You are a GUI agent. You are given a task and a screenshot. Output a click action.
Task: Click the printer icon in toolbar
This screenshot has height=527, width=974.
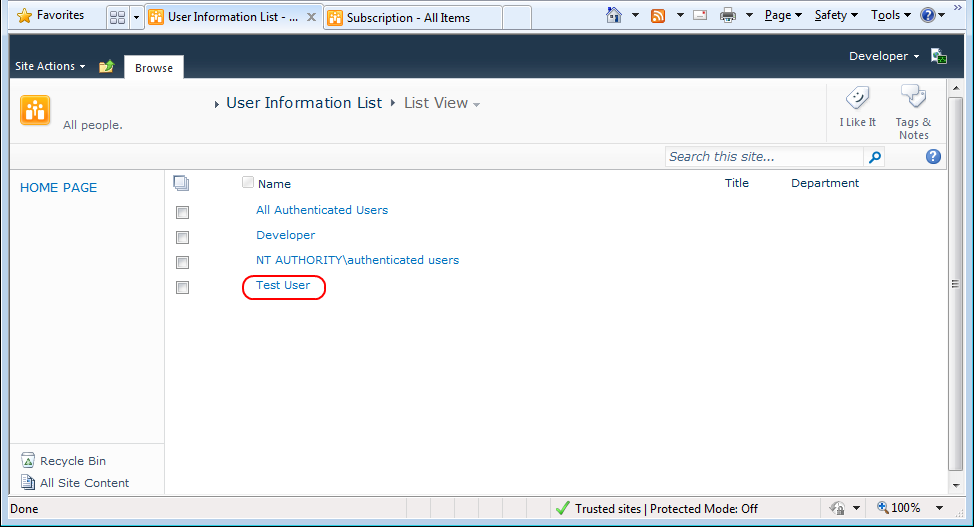pos(727,16)
